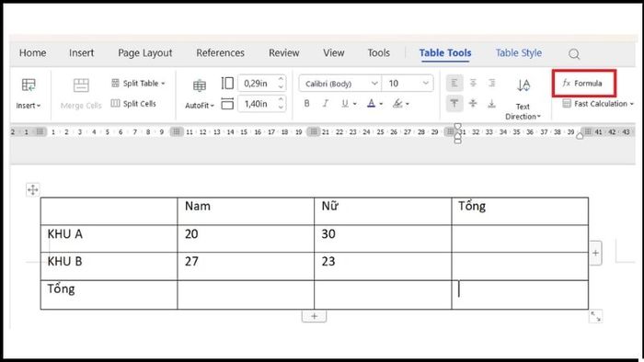This screenshot has width=644, height=362.
Task: Select the Table Tools tab
Action: [445, 53]
